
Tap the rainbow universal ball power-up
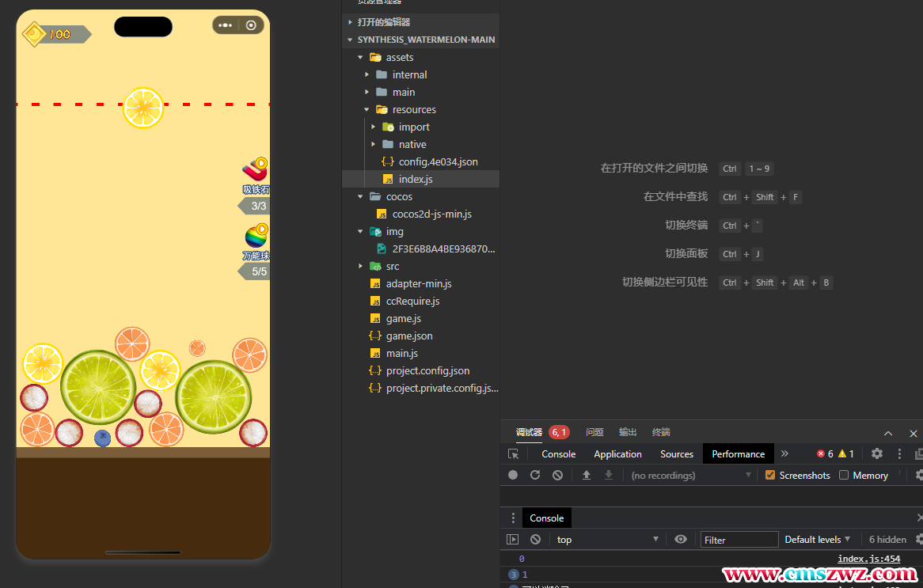pos(255,236)
